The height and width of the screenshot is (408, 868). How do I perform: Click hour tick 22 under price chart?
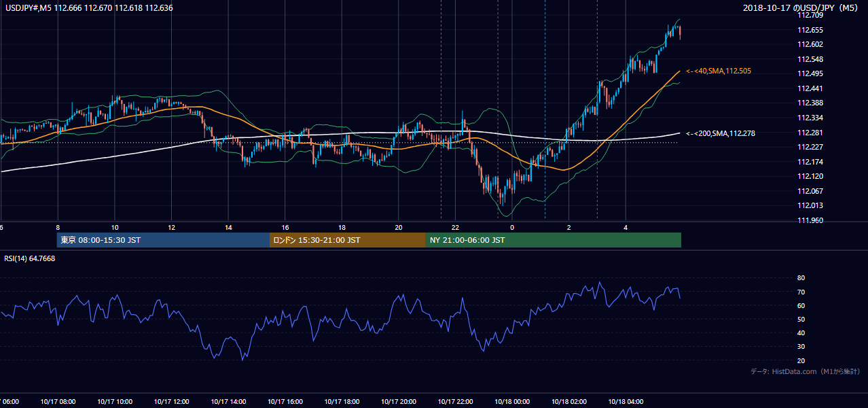point(455,228)
